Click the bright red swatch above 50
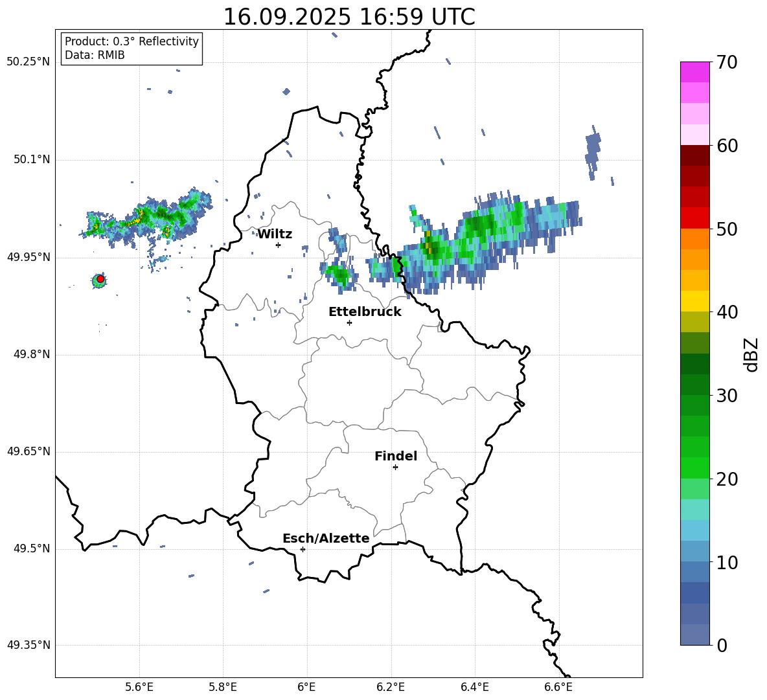 click(x=694, y=218)
